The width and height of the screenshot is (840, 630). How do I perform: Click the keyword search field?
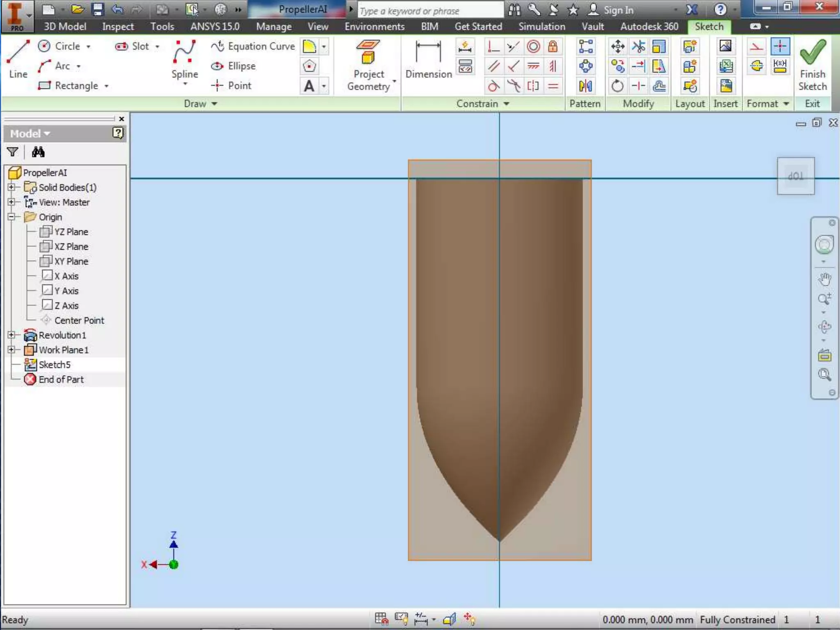[430, 11]
